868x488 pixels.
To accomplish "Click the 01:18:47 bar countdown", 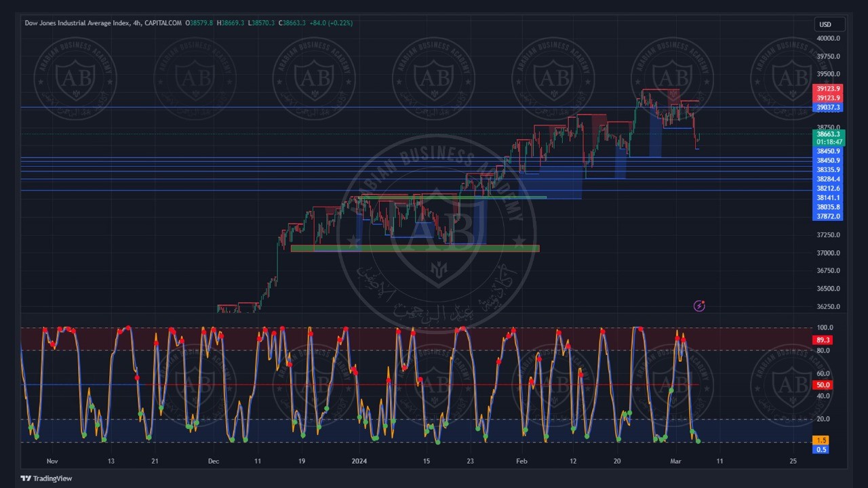I will tap(828, 142).
